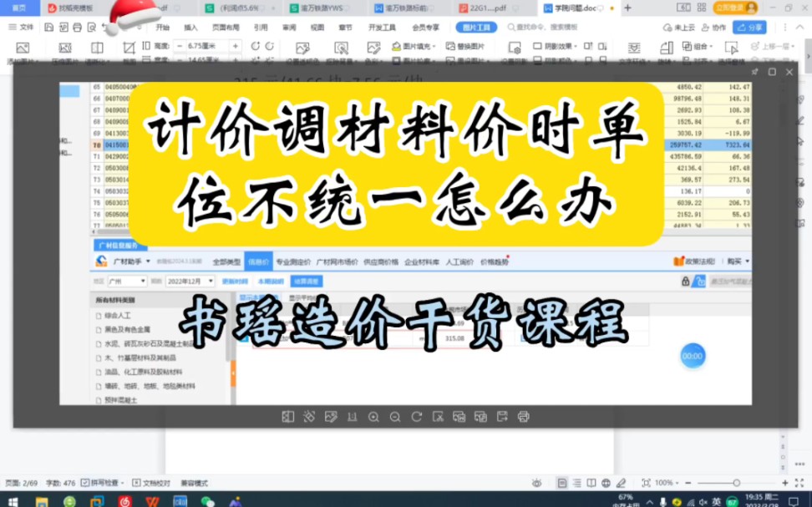Click the 组合 (Group) icon
This screenshot has width=812, height=507.
[693, 46]
